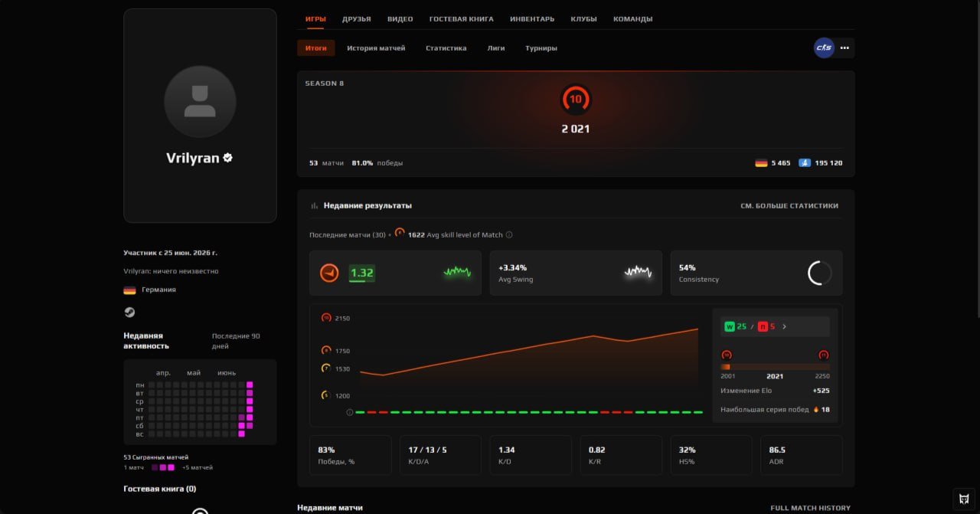Click the 53 Сыгранных матчей label
The height and width of the screenshot is (514, 980).
coord(156,457)
